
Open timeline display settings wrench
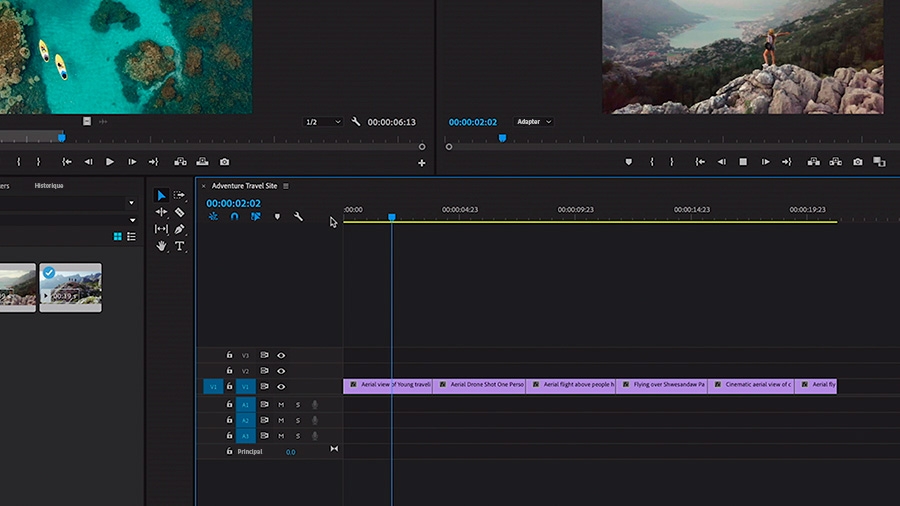[298, 216]
